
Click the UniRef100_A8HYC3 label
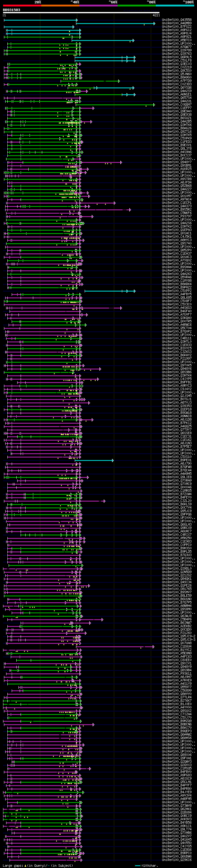coord(177,240)
